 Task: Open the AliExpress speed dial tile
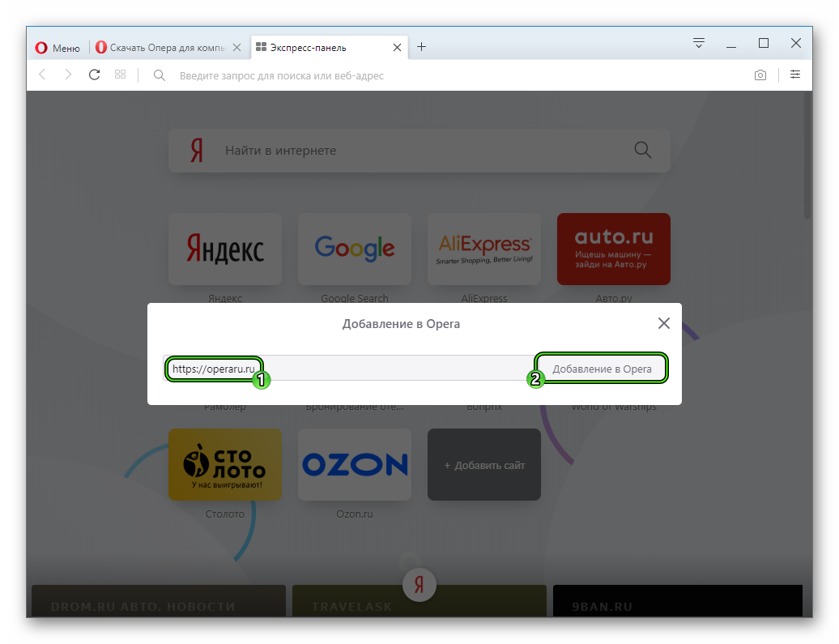coord(484,249)
